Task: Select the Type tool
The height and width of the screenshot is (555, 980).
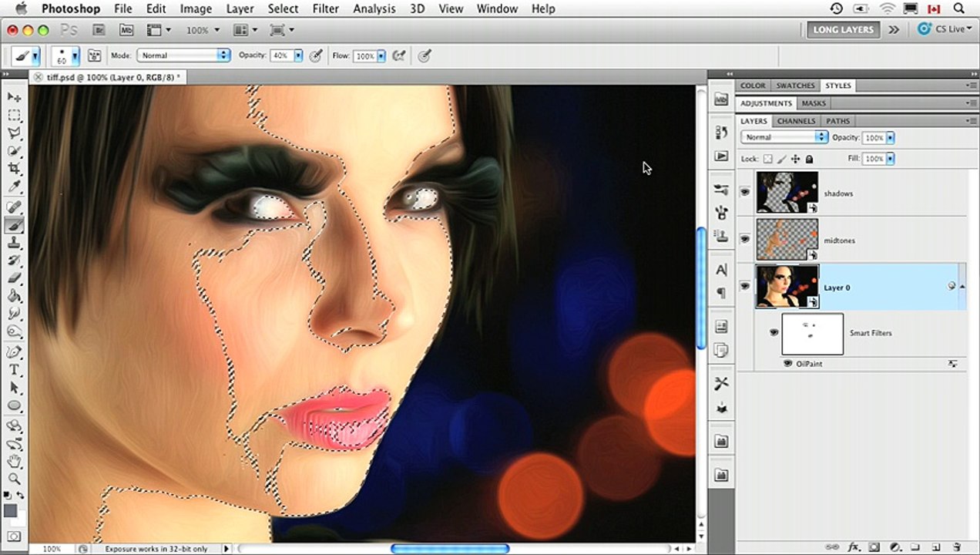Action: [15, 369]
